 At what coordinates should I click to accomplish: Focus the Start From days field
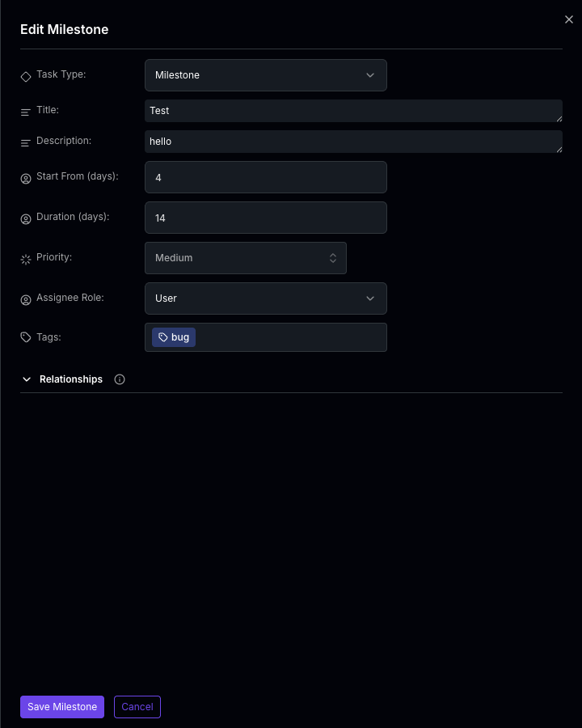click(266, 177)
